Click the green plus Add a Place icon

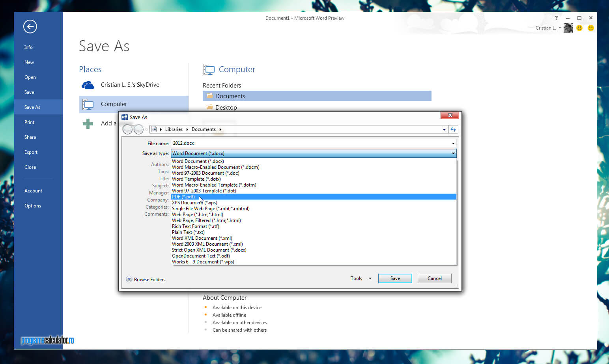point(88,124)
